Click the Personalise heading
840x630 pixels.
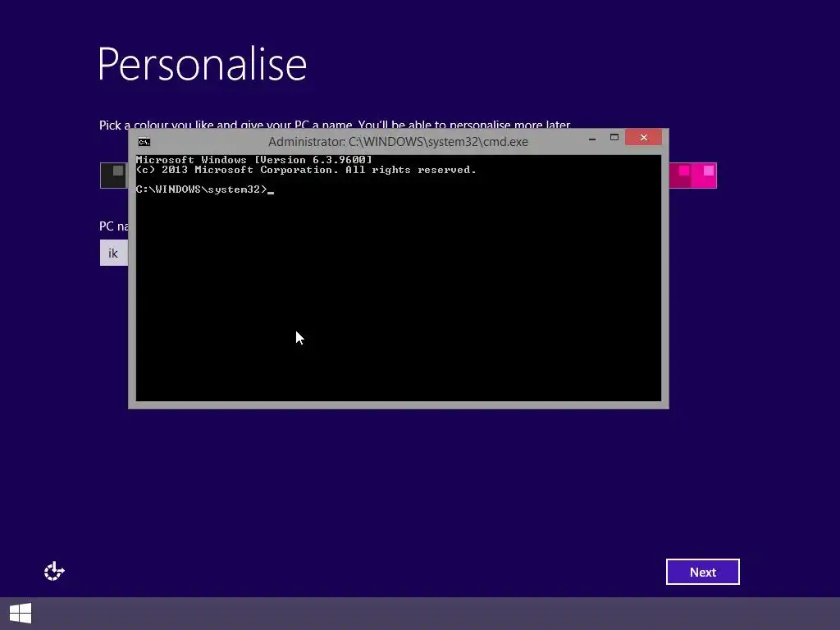tap(202, 64)
